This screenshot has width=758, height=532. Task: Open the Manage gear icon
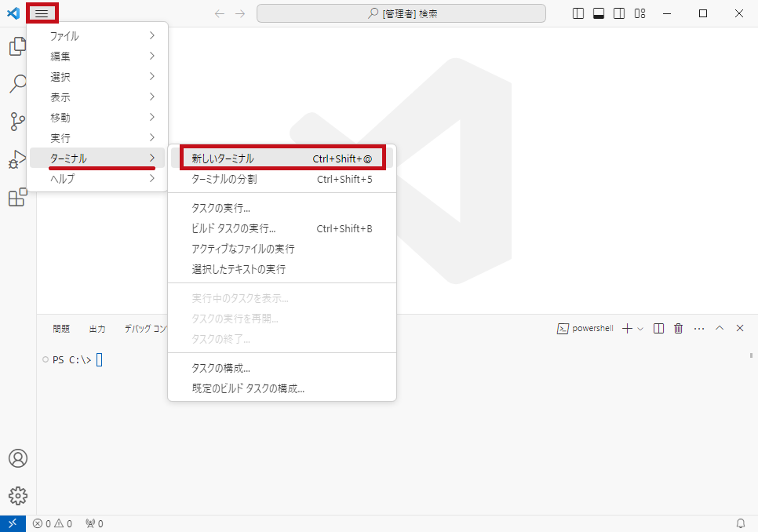[18, 496]
